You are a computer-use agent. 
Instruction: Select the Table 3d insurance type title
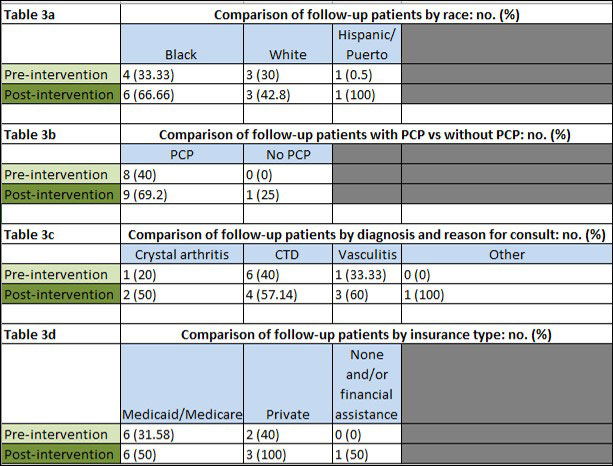(365, 334)
